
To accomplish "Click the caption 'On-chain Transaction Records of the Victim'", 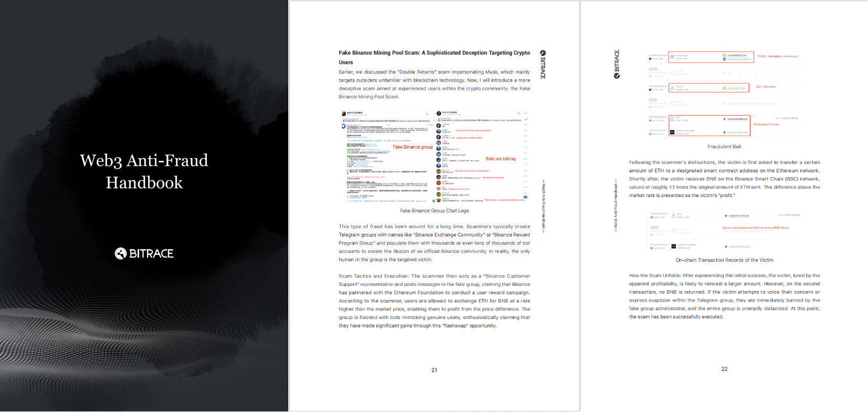I will pos(725,260).
